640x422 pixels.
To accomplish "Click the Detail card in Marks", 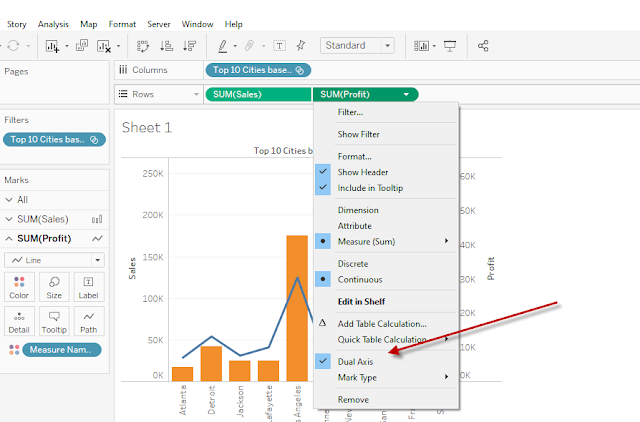I will tap(19, 322).
